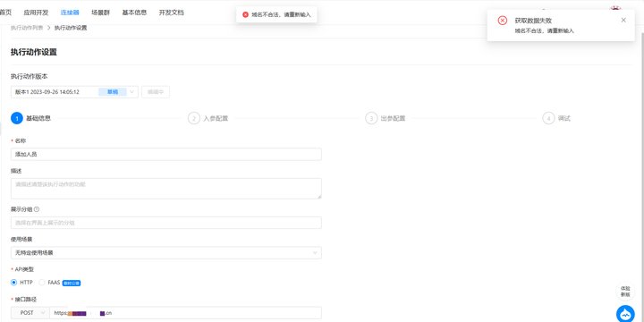The image size is (644, 322).
Task: Click the 编辑中 button next to version
Action: (x=156, y=92)
